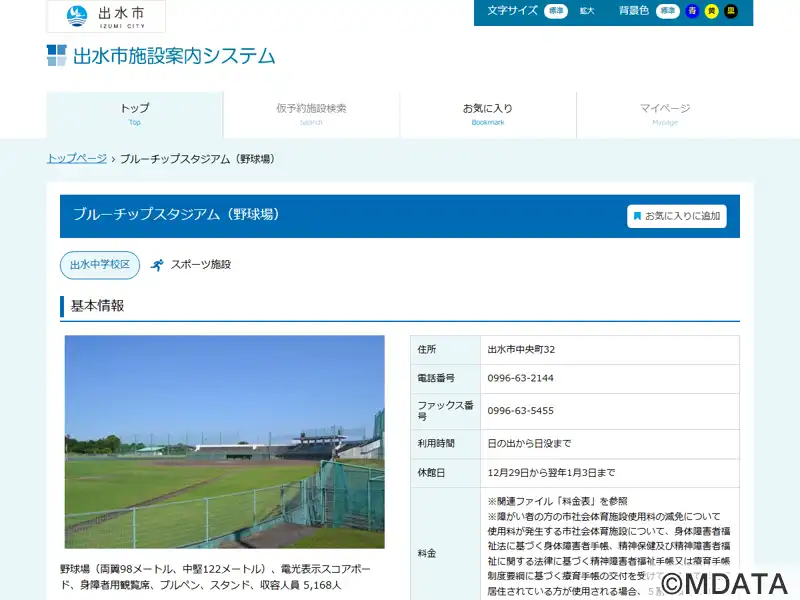
Task: Click the スポーツ施設 category label
Action: 201,265
